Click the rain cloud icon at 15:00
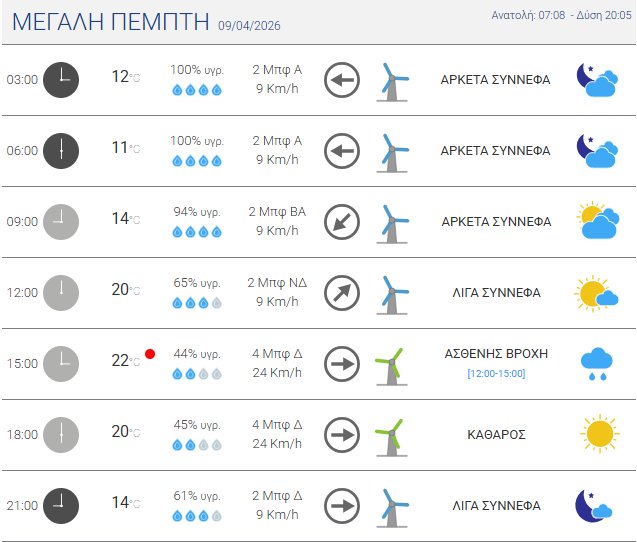 pyautogui.click(x=598, y=364)
